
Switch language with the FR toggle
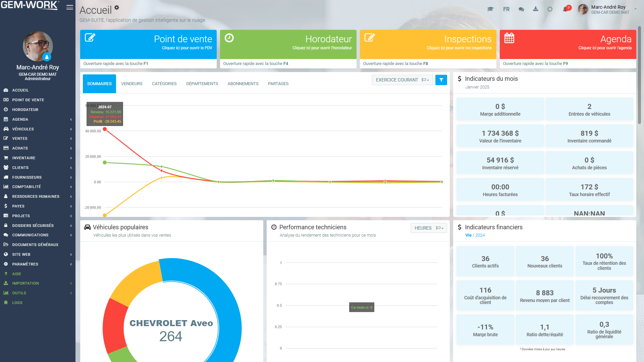point(506,9)
